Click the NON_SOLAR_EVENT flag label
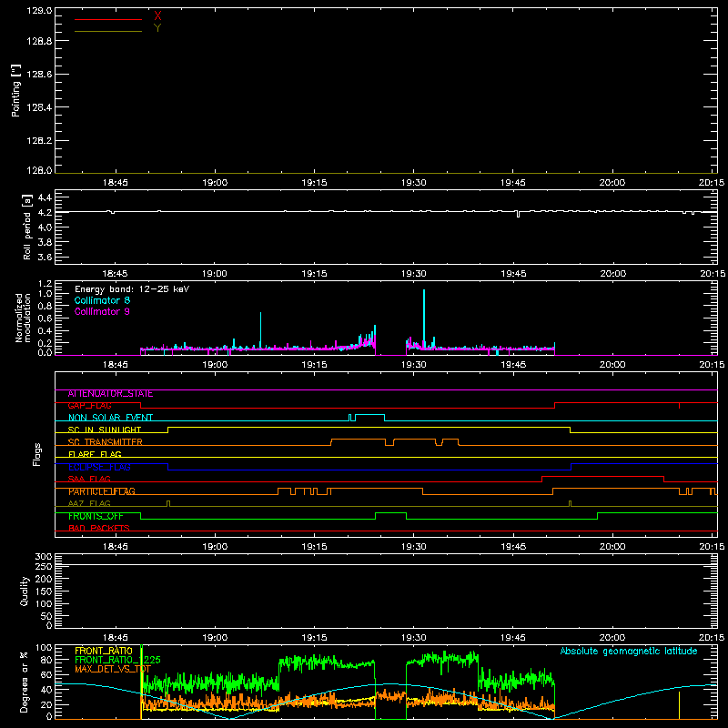 [110, 418]
